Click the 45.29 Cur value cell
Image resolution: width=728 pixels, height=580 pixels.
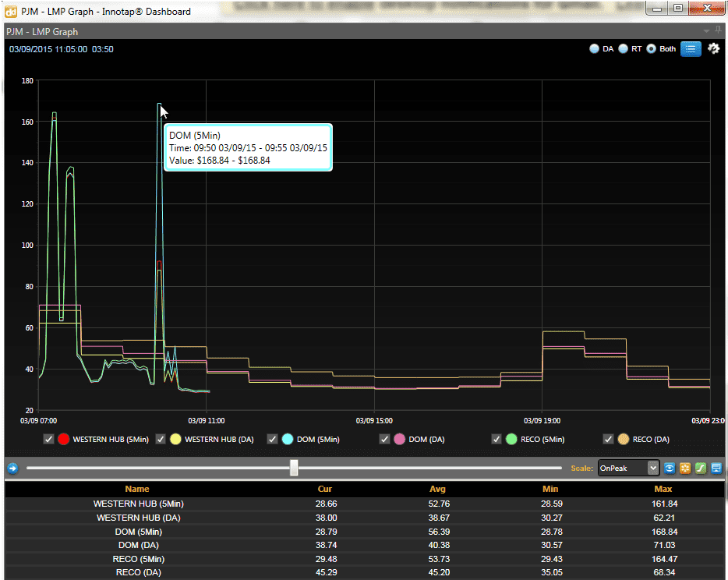pos(326,572)
